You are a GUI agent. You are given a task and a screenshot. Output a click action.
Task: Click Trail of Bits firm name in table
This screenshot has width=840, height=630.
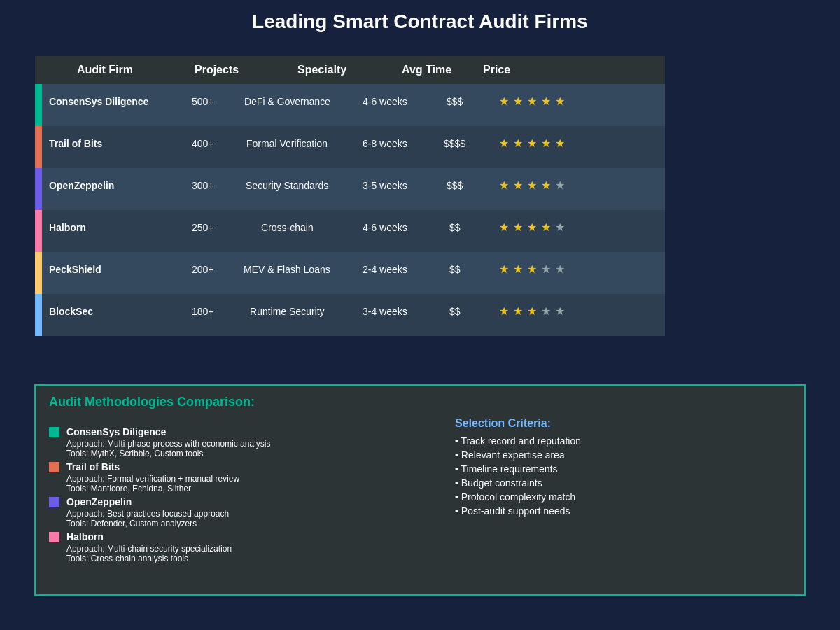76,143
